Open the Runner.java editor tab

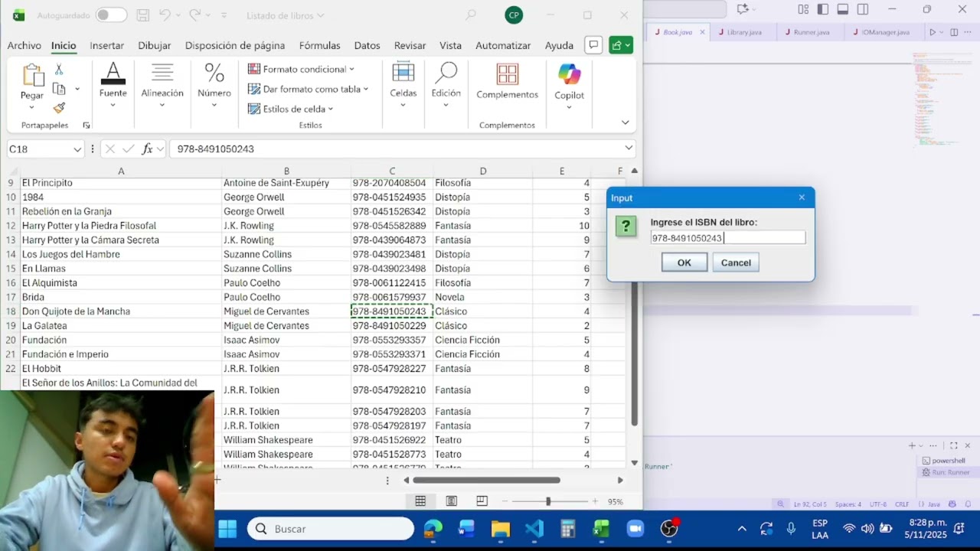812,32
